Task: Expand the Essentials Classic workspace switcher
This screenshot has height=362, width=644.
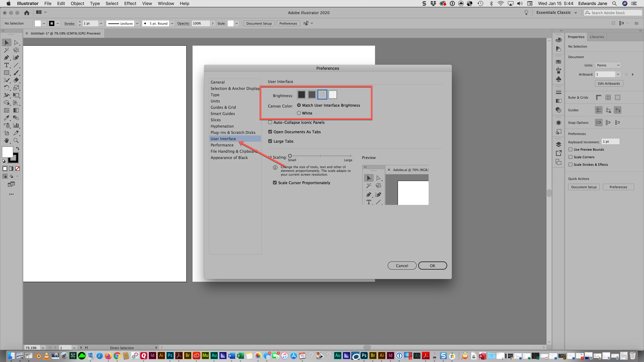Action: tap(556, 13)
